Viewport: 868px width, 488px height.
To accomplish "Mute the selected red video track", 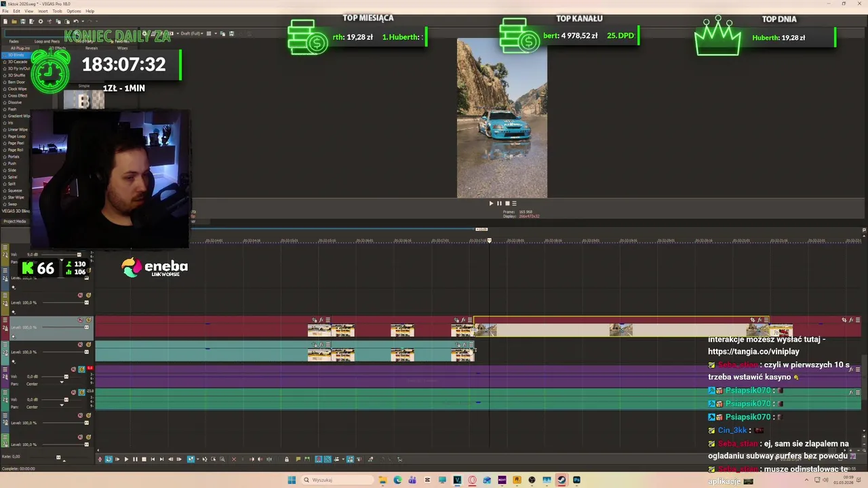I will click(80, 320).
